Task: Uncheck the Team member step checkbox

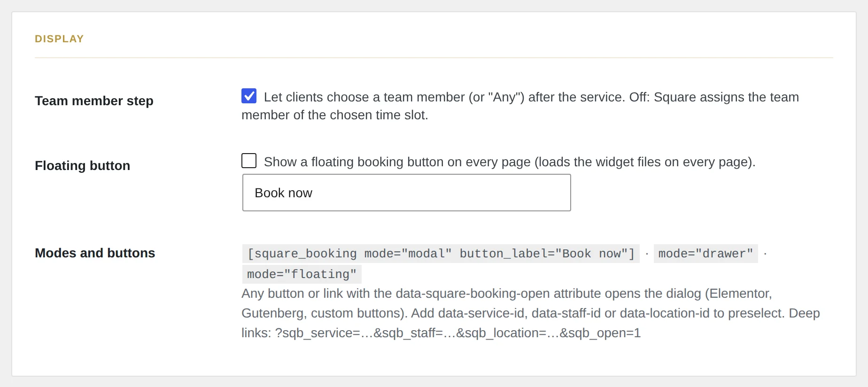Action: pyautogui.click(x=249, y=96)
